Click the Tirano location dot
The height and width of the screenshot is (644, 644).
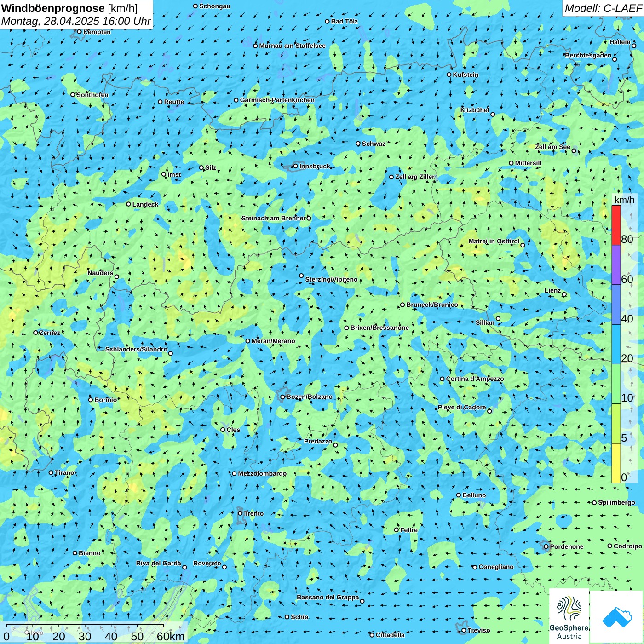51,472
